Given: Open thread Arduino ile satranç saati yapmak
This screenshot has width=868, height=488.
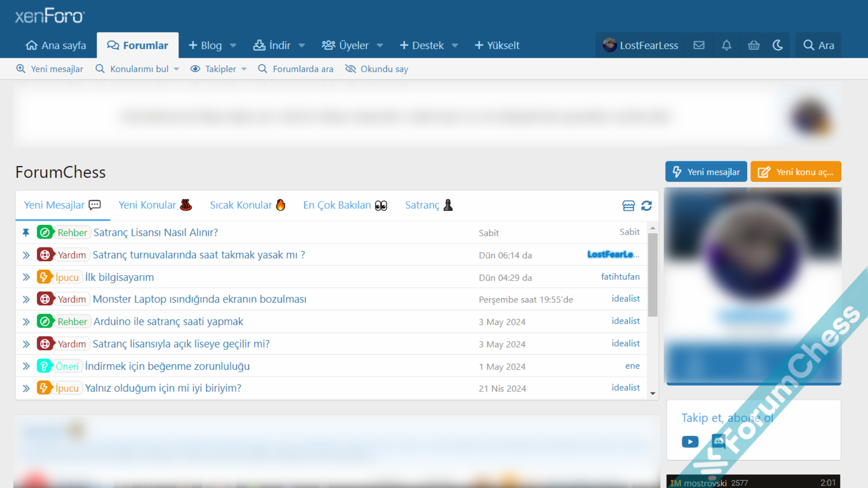Looking at the screenshot, I should pyautogui.click(x=168, y=321).
